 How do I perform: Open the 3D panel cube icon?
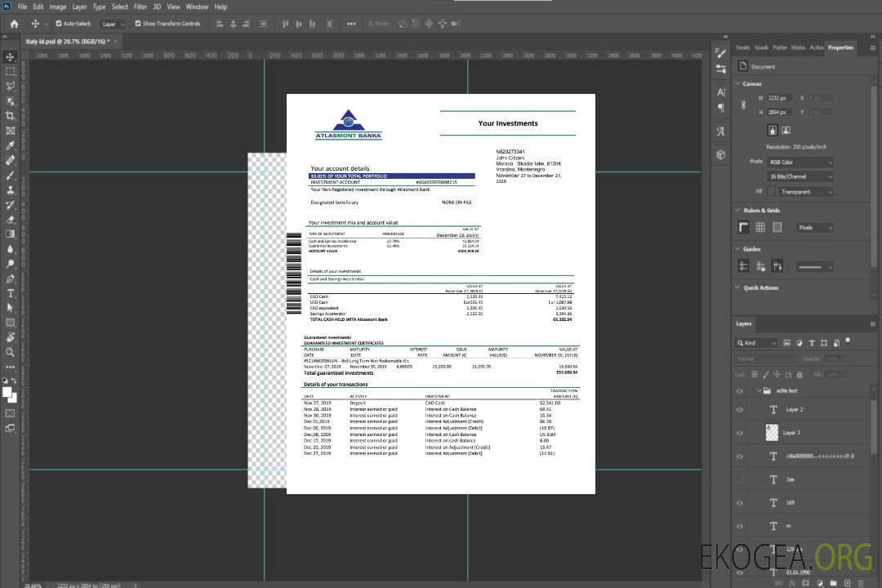(721, 154)
